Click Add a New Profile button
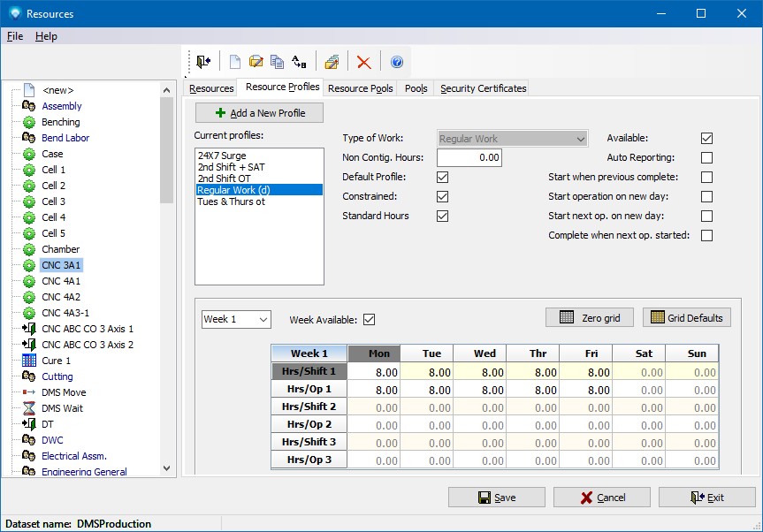 click(x=259, y=113)
